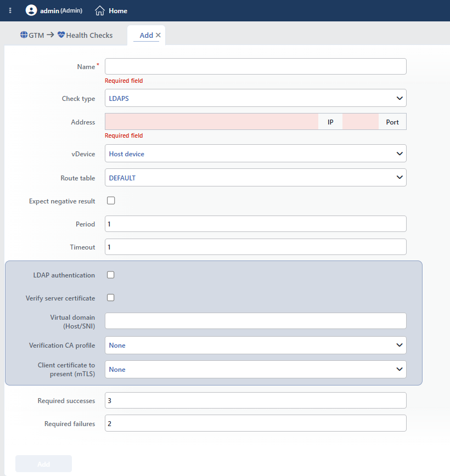Open the three-dot menu icon

pos(10,10)
